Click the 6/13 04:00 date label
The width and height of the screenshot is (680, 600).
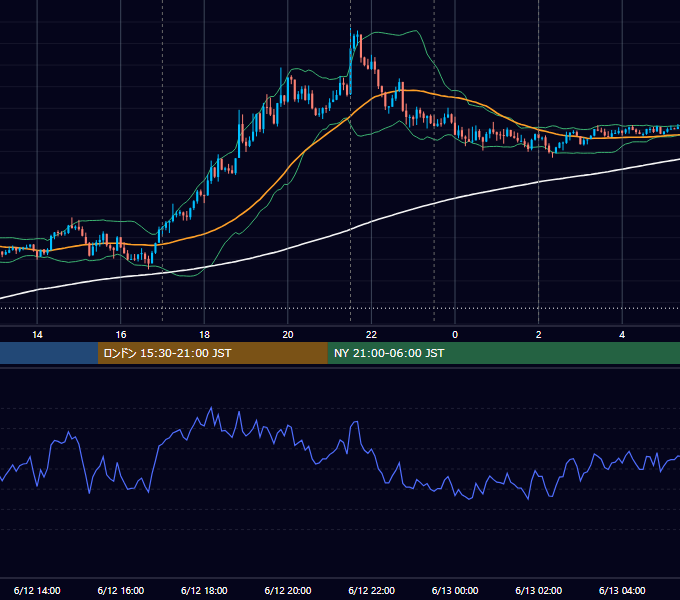point(622,590)
